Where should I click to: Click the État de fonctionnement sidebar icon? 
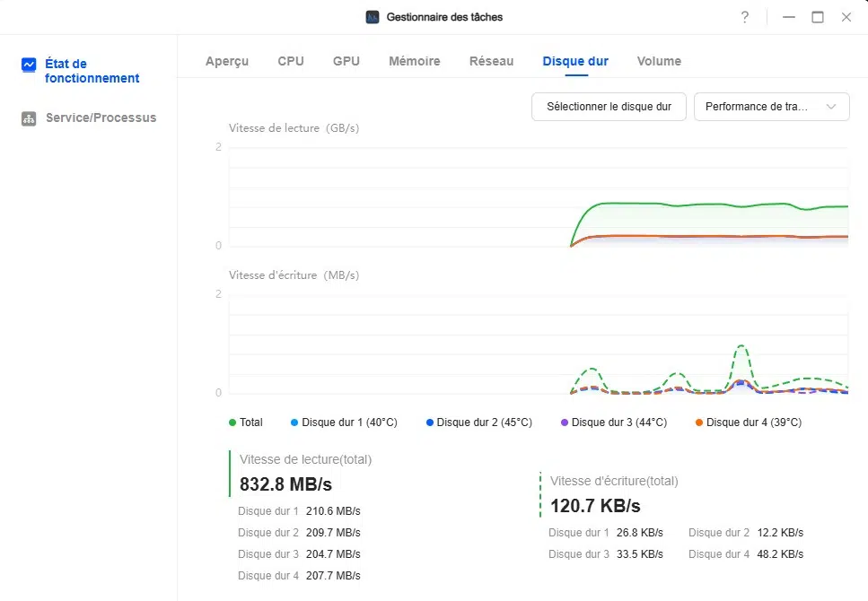pyautogui.click(x=29, y=65)
